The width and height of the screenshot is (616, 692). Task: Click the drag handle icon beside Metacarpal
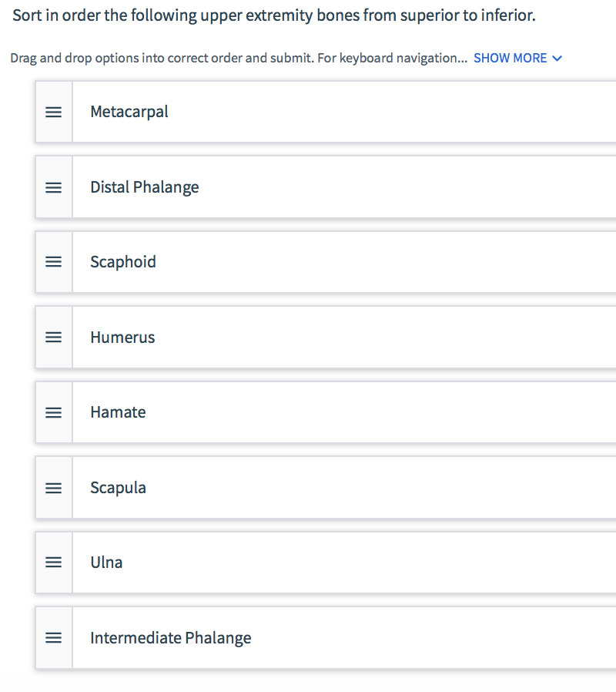(x=53, y=112)
